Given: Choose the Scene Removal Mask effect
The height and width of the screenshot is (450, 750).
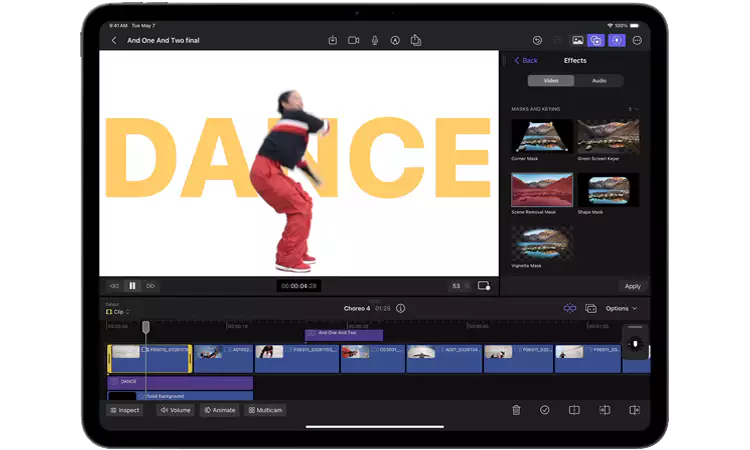Looking at the screenshot, I should click(x=541, y=189).
